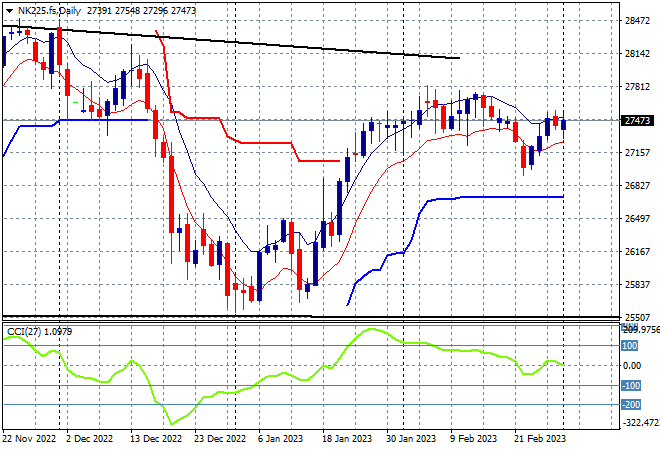This screenshot has height=450, width=660.
Task: Click the 6 Jan 2023 date label
Action: pos(280,439)
